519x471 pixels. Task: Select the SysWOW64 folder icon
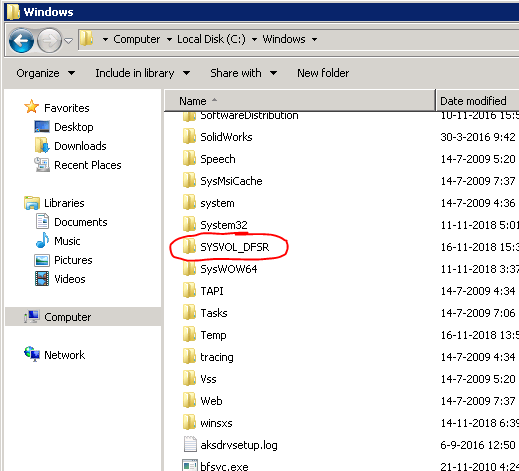189,269
